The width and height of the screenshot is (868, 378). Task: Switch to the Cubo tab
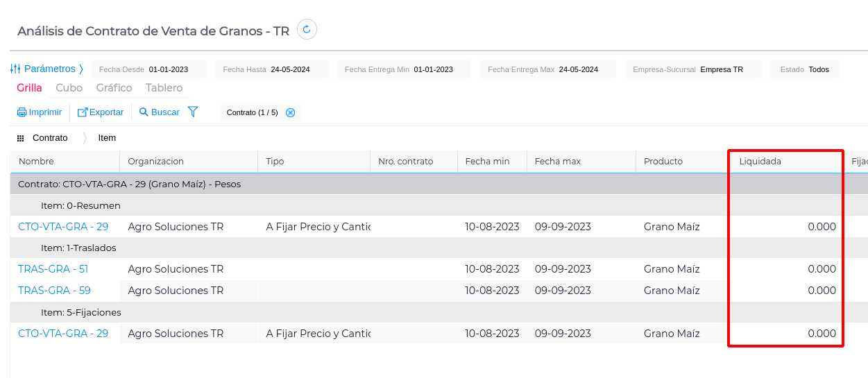pos(69,88)
